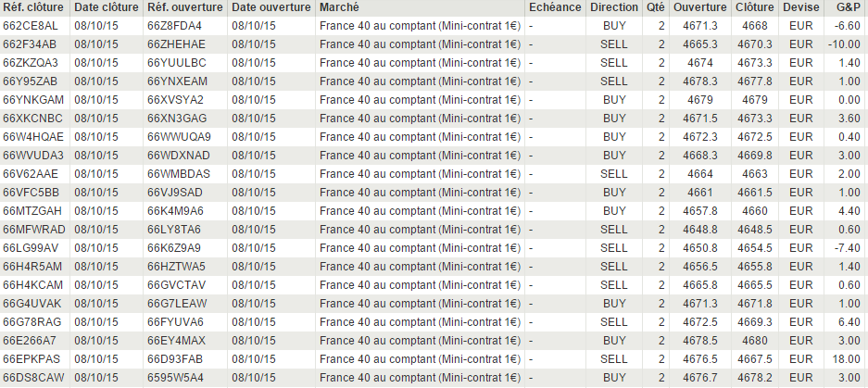Click closing reference 66MTZGAH
The image size is (868, 388).
(x=33, y=211)
